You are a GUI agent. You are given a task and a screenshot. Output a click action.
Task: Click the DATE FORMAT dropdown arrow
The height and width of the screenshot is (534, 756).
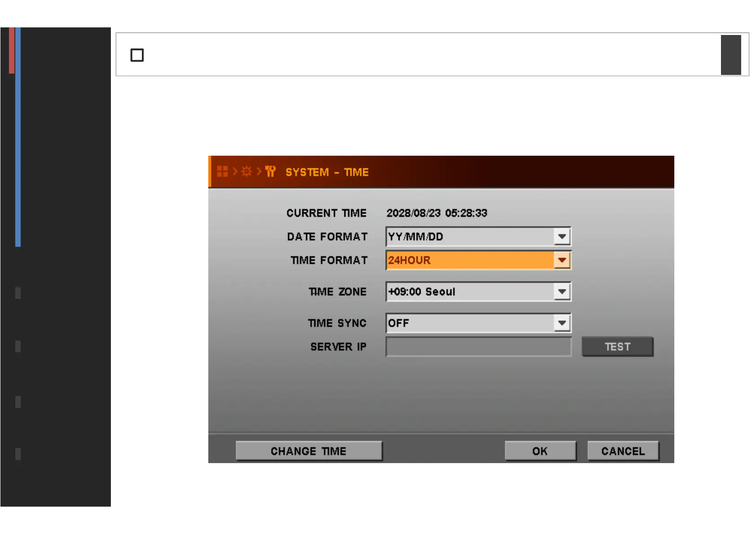(562, 236)
